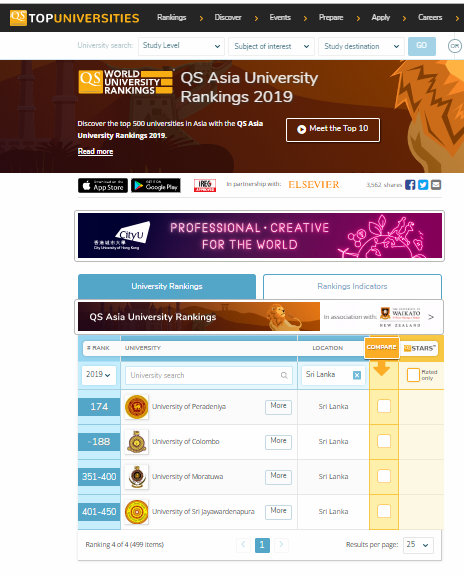Click the CityU advertisement banner
464x576 pixels.
point(260,236)
